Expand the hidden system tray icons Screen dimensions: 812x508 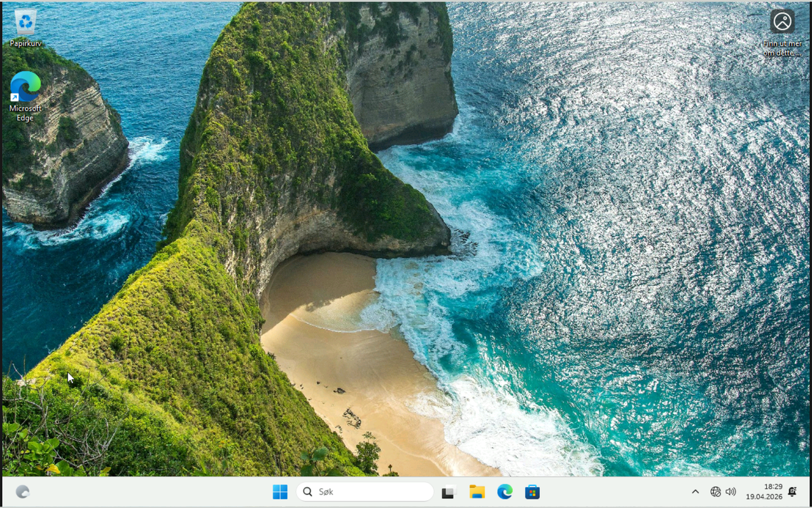[x=695, y=492]
